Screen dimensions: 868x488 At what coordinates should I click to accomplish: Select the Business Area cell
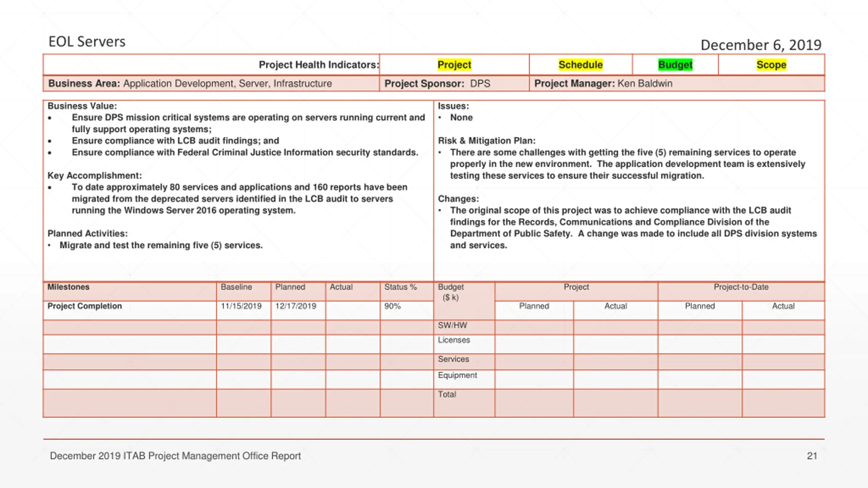point(211,83)
